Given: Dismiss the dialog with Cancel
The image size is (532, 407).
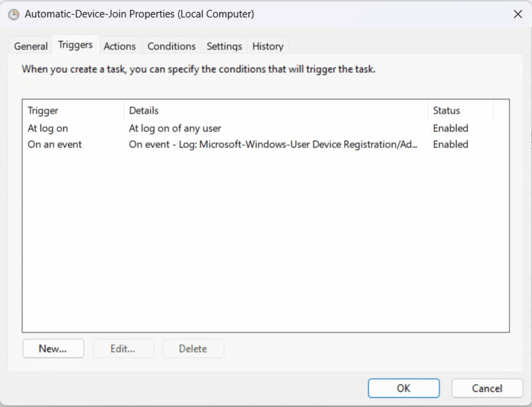Looking at the screenshot, I should point(487,388).
